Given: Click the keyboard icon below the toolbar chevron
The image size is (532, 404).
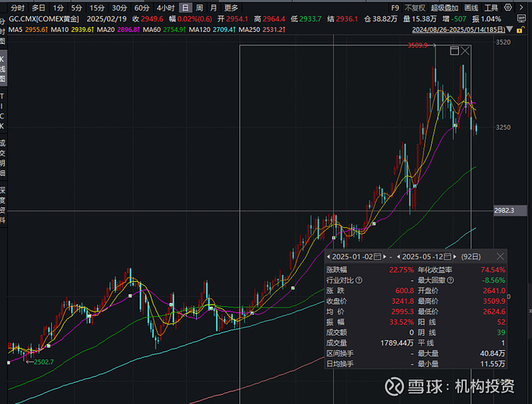Looking at the screenshot, I should click(521, 18).
